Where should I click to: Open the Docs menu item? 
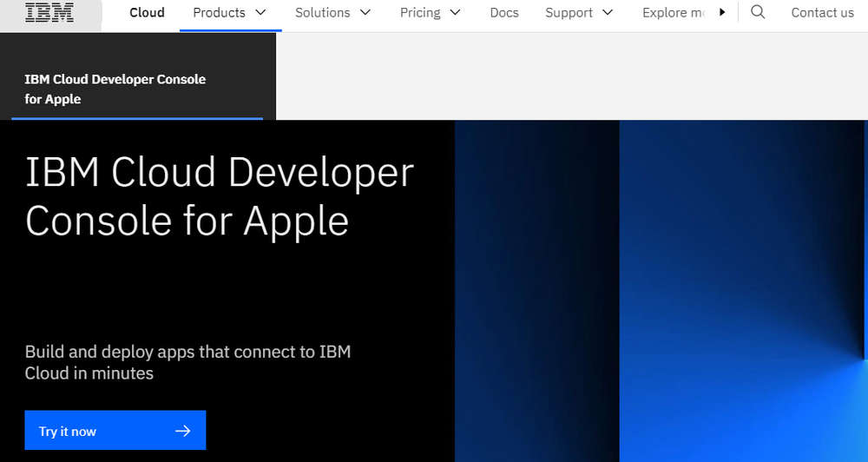(504, 12)
